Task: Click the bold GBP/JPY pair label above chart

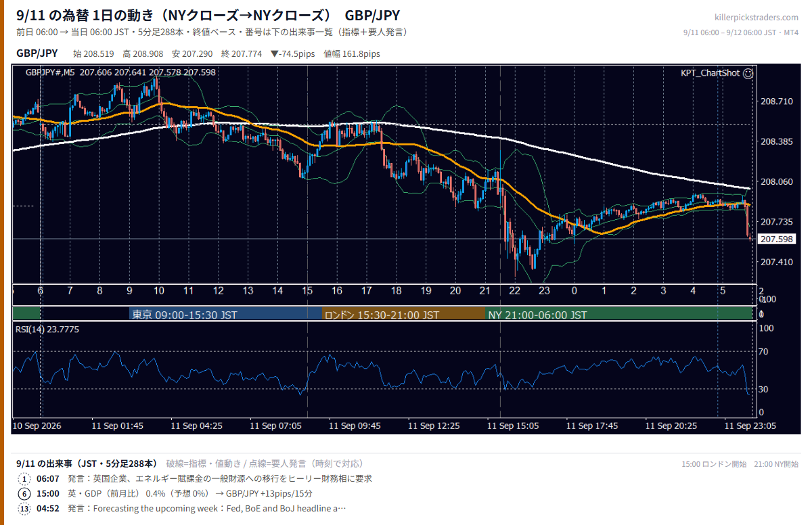Action: point(37,53)
